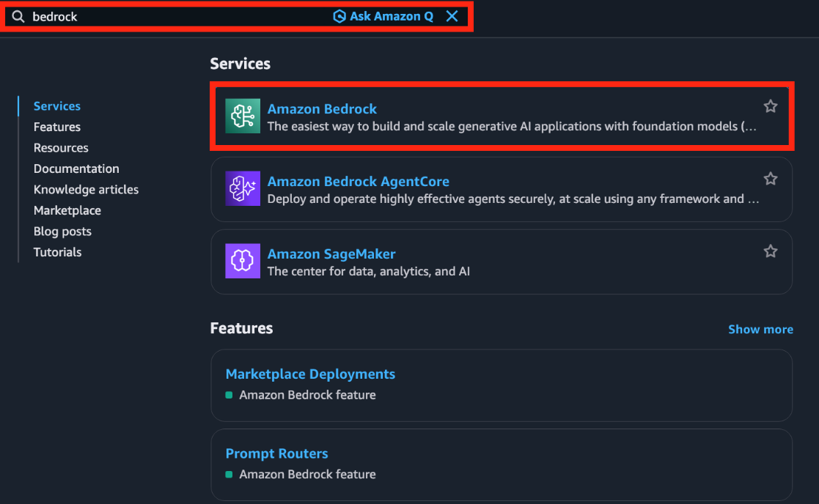The width and height of the screenshot is (819, 504).
Task: Click the search magnifier icon
Action: pyautogui.click(x=18, y=17)
